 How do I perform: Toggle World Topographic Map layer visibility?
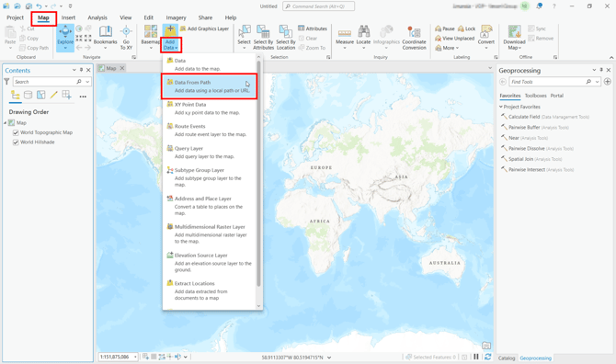pos(16,132)
